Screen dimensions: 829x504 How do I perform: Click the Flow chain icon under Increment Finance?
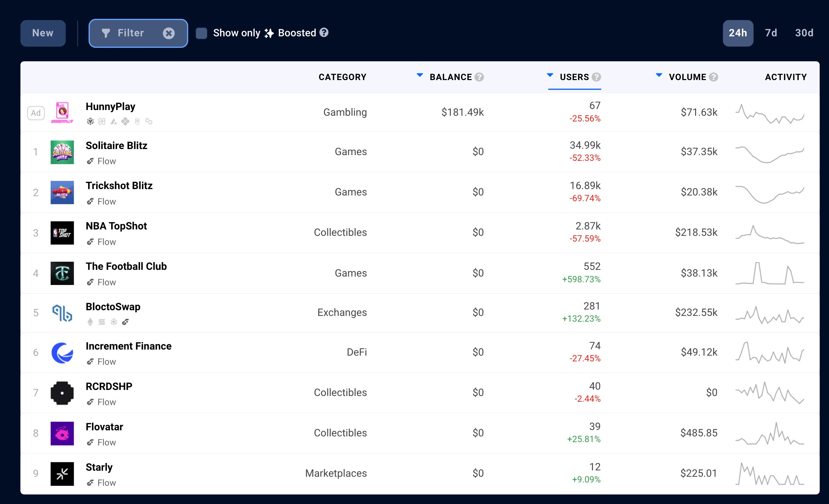90,362
